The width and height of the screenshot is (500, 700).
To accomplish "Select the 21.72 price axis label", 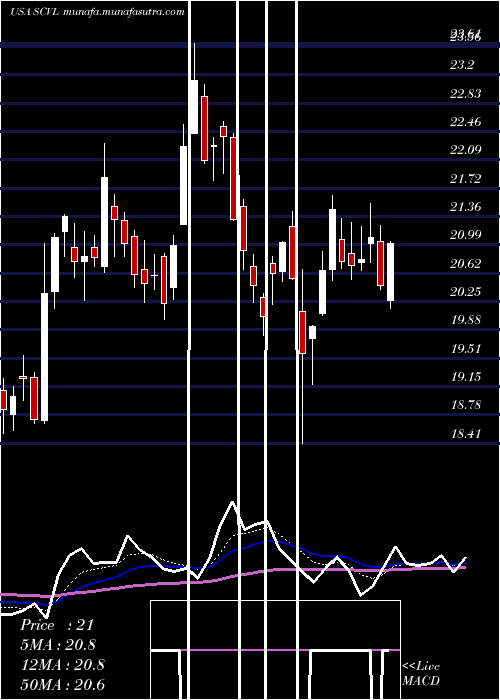I will point(466,179).
